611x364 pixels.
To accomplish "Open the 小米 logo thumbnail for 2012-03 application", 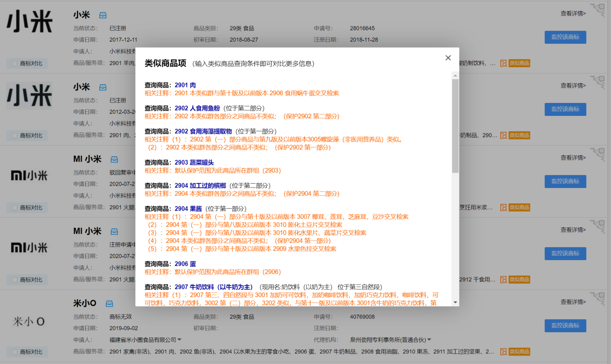I will pos(29,95).
